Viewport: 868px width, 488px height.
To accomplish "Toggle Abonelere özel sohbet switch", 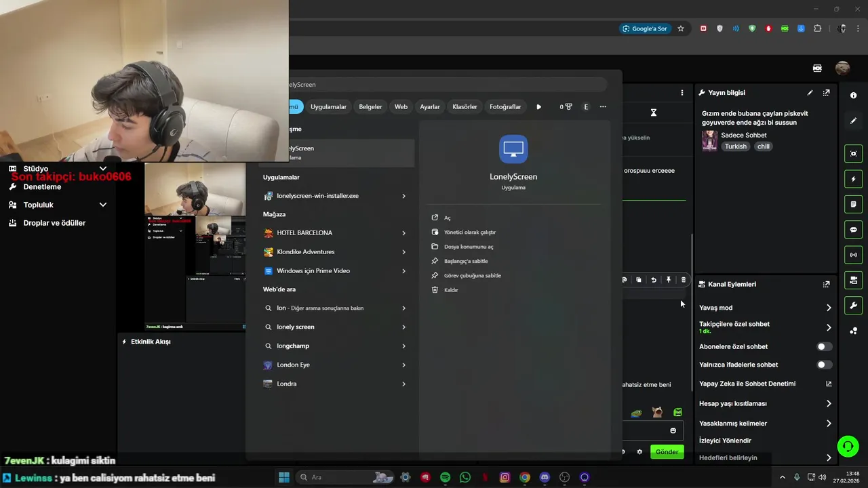I will pos(824,346).
